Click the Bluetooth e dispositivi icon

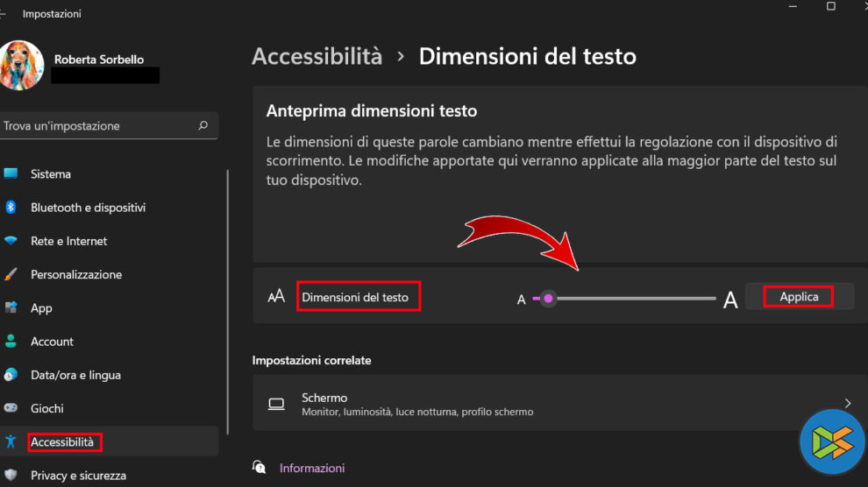pyautogui.click(x=11, y=208)
